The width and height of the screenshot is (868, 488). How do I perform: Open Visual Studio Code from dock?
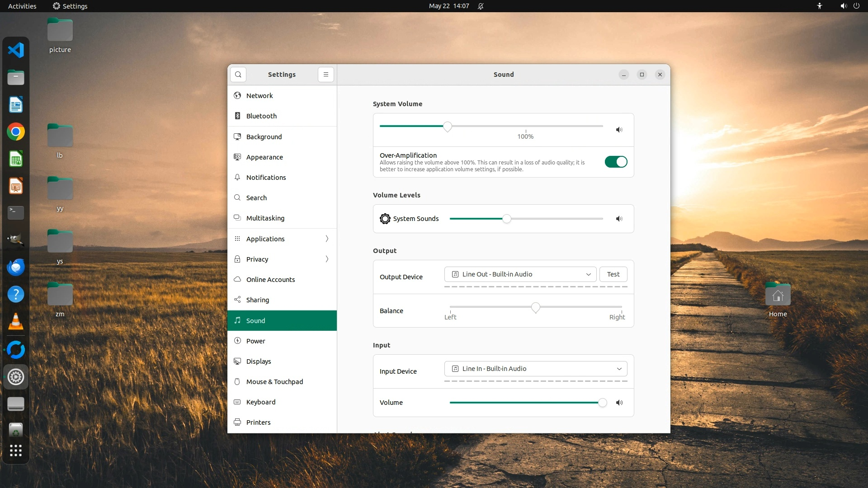(x=16, y=50)
